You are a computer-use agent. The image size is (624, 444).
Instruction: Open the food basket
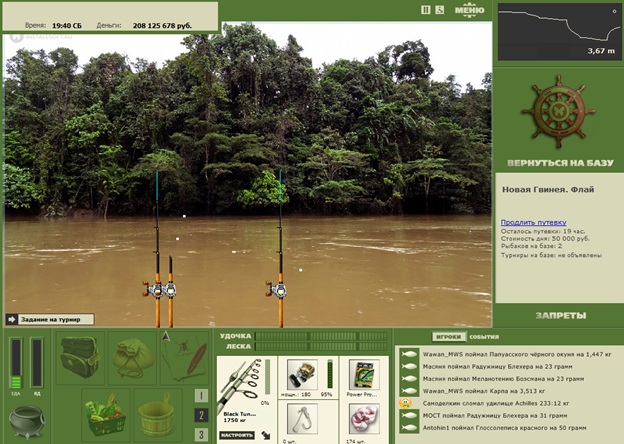click(106, 415)
